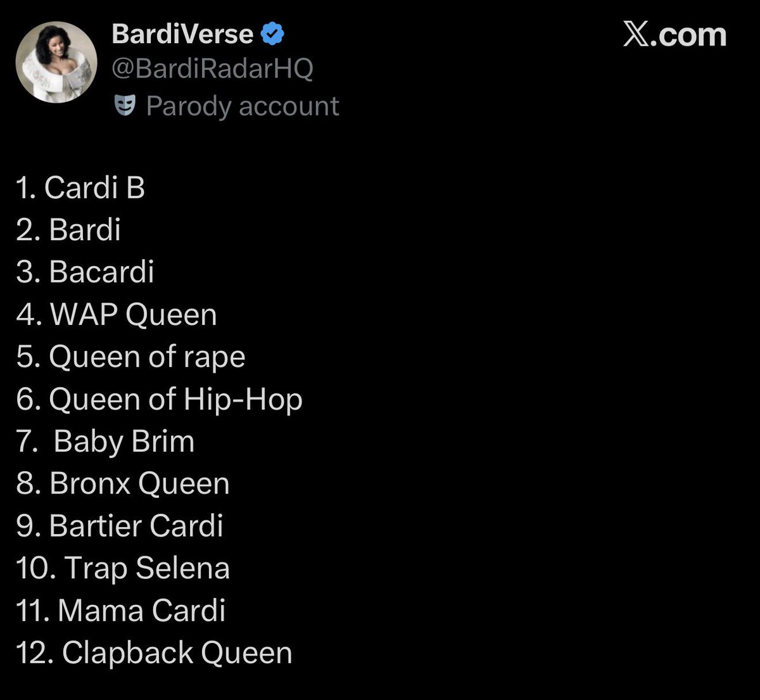Screen dimensions: 760x700
Task: Open the BardiVerse profile picture
Action: (x=56, y=62)
